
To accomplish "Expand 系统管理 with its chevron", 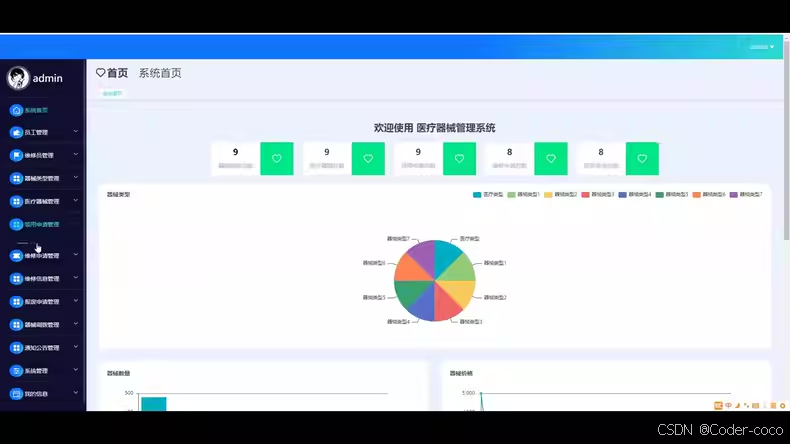I will coord(76,370).
